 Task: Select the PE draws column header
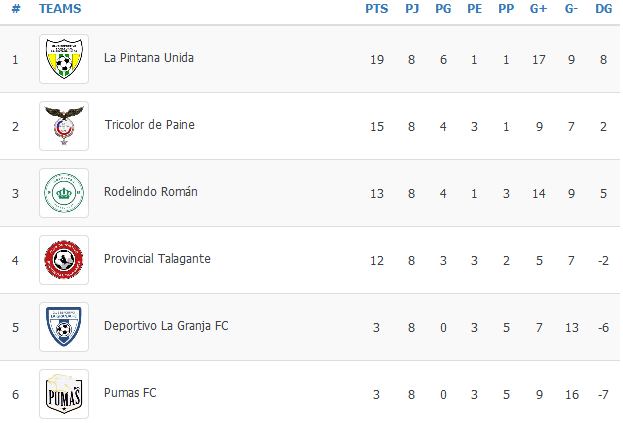click(474, 9)
